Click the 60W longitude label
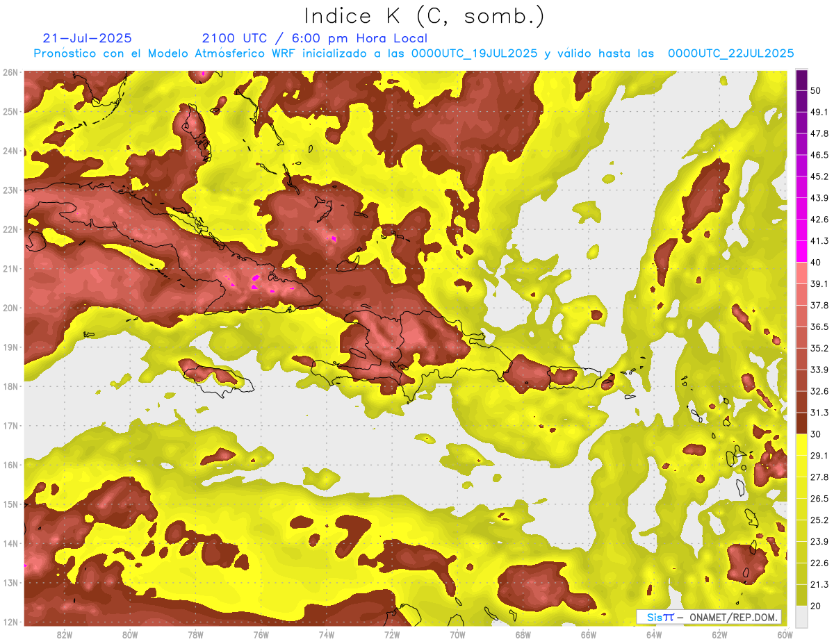Viewport: 834px width, 644px height. (785, 635)
